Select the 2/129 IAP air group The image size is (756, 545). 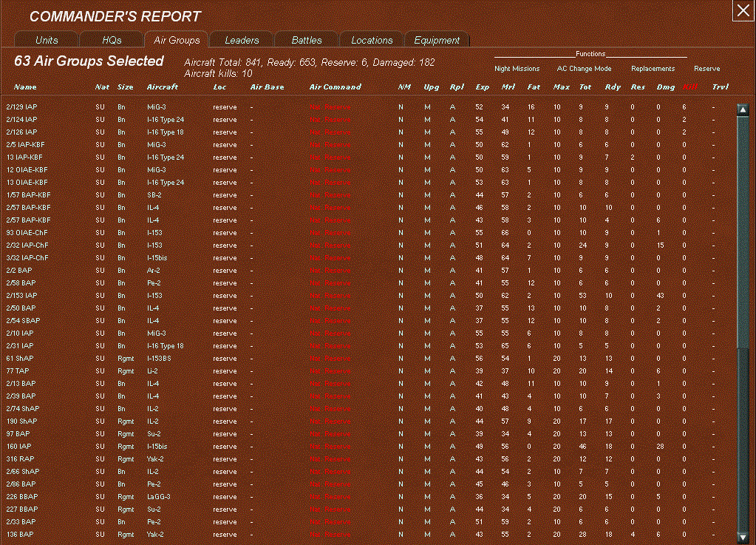[x=21, y=107]
